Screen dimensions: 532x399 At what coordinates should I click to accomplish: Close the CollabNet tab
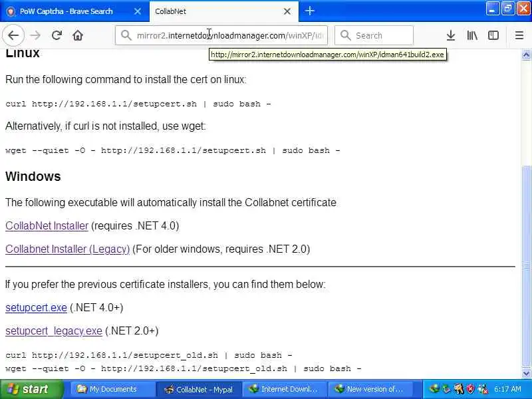coord(287,11)
